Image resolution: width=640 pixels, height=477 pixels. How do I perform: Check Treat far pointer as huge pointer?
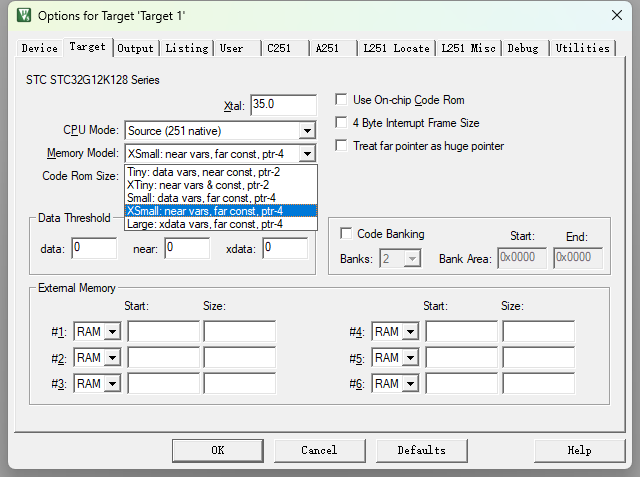[341, 145]
